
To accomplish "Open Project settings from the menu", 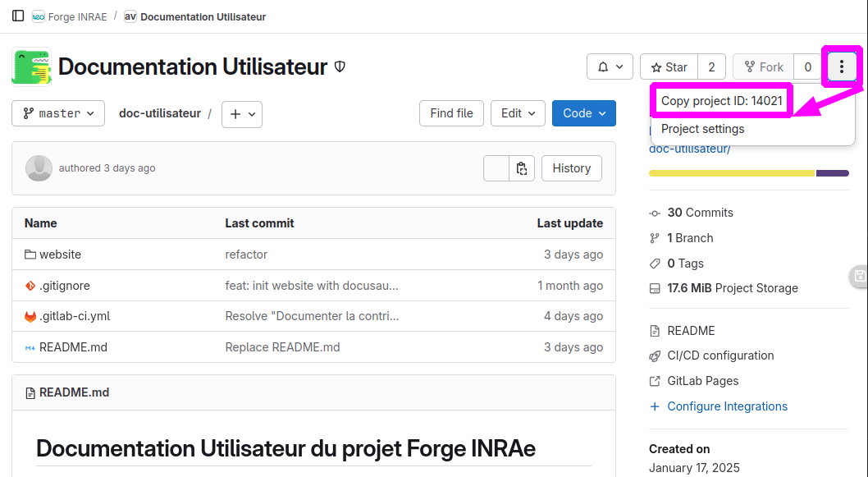I will point(702,129).
